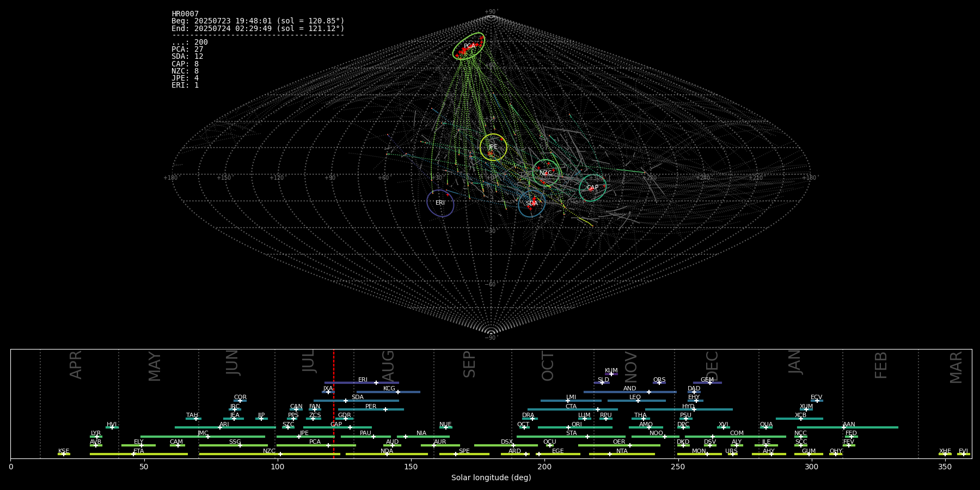Select the SDA shower bar in the timeline
This screenshot has width=980, height=490.
pyautogui.click(x=356, y=401)
